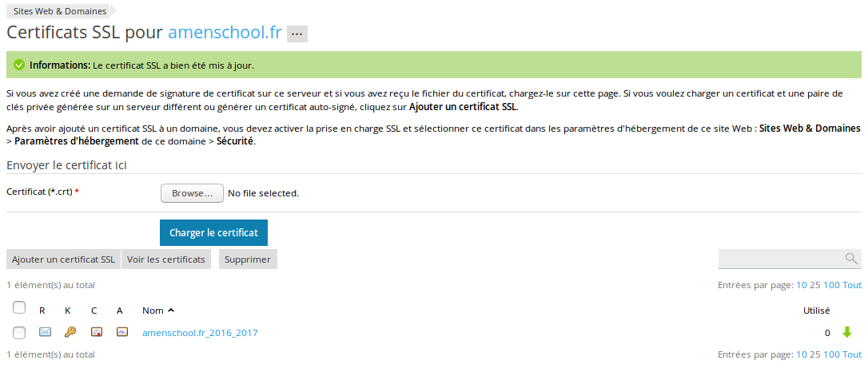This screenshot has width=868, height=368.
Task: Check the amenschool.fr_2016_2017 row checkbox
Action: [x=19, y=333]
